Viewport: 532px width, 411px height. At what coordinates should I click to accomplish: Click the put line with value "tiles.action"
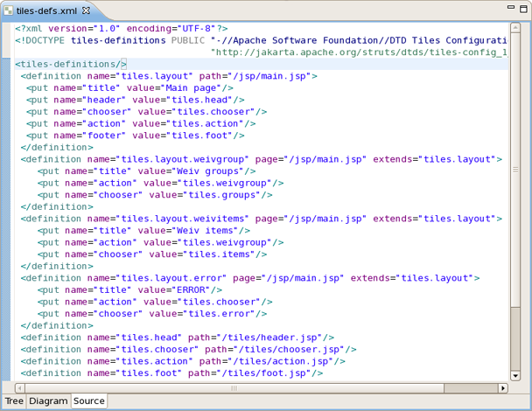click(x=141, y=123)
